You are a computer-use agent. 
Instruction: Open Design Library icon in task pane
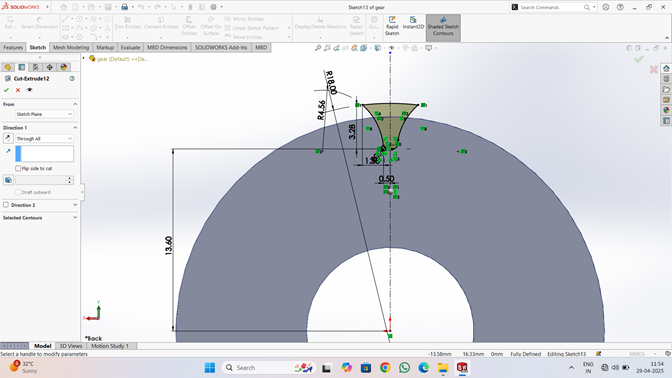click(x=666, y=79)
